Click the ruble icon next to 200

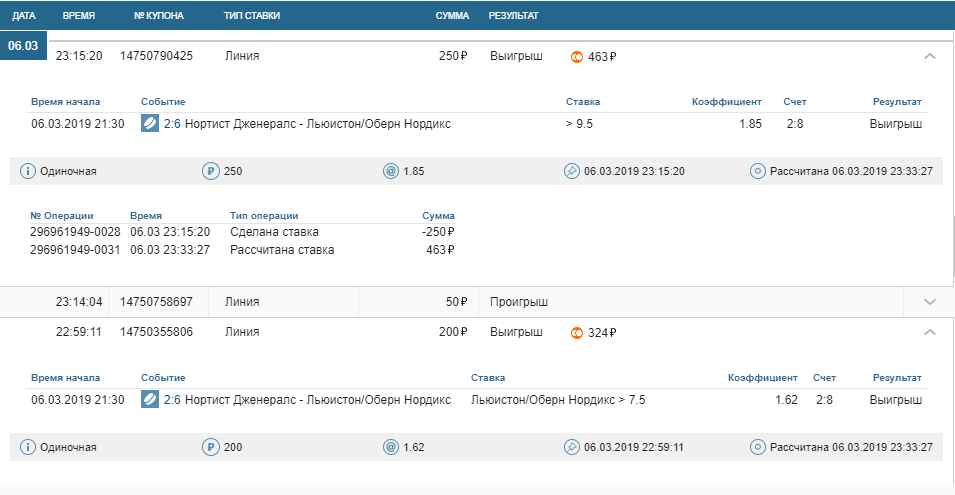tap(211, 447)
